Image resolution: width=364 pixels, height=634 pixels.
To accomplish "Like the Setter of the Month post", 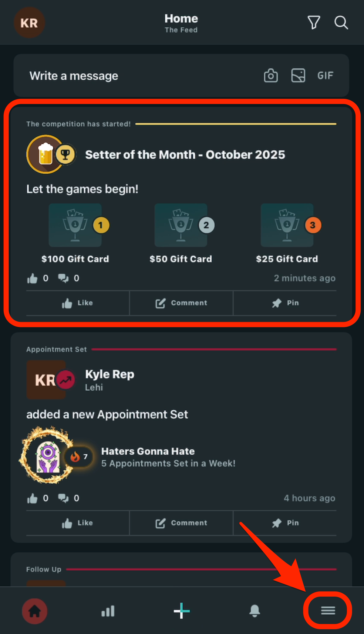I will (x=78, y=303).
